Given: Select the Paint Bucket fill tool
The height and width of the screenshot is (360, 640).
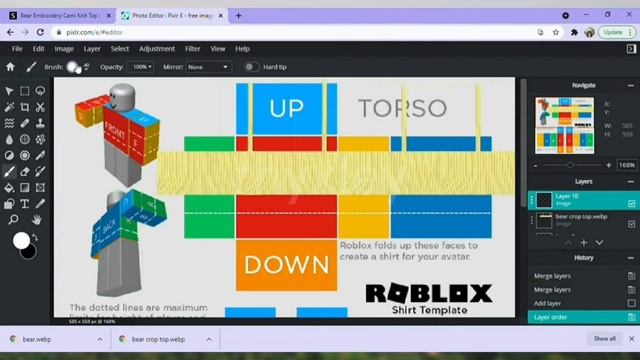Looking at the screenshot, I should click(9, 187).
